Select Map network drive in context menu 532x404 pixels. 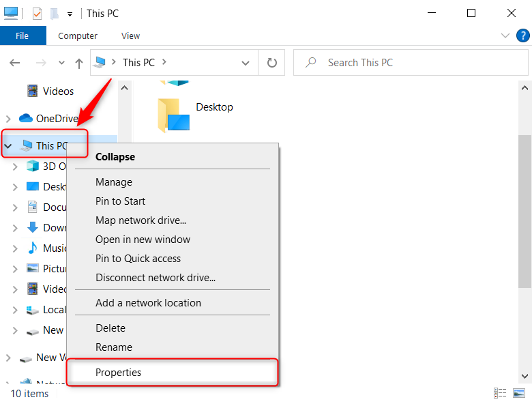173,220
